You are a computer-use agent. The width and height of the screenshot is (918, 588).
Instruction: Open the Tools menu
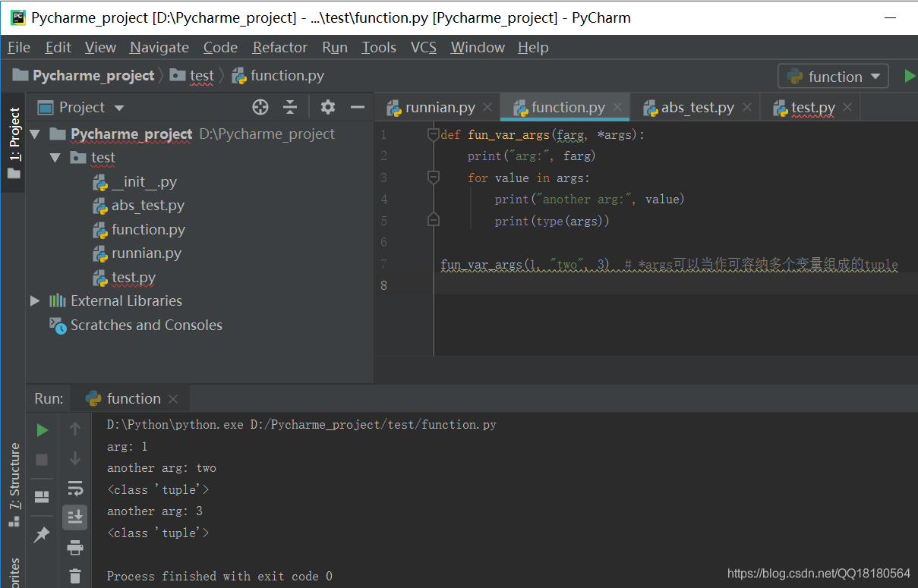pyautogui.click(x=379, y=47)
